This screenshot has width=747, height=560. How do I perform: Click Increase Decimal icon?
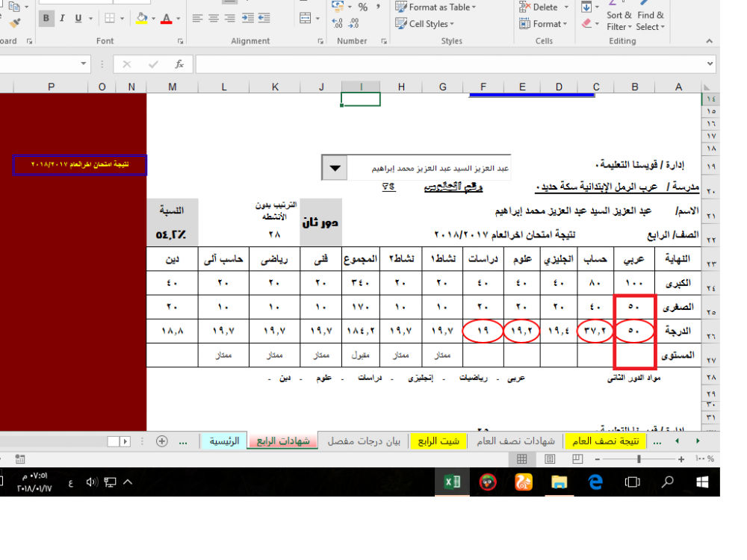point(338,23)
